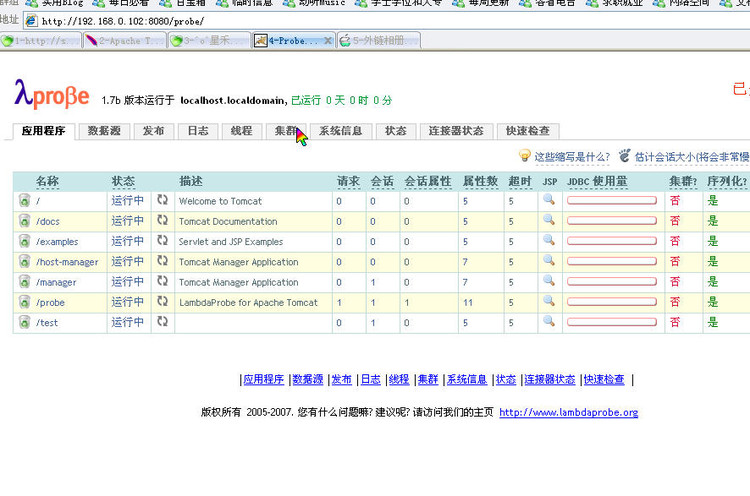The width and height of the screenshot is (750, 496).
Task: Open the /test application link
Action: pyautogui.click(x=47, y=323)
